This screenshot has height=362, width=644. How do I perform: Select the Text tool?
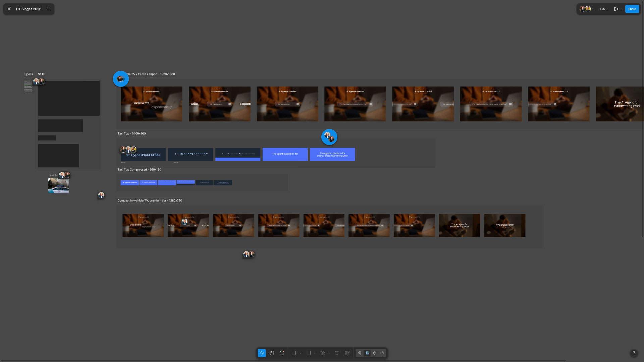[x=337, y=353]
